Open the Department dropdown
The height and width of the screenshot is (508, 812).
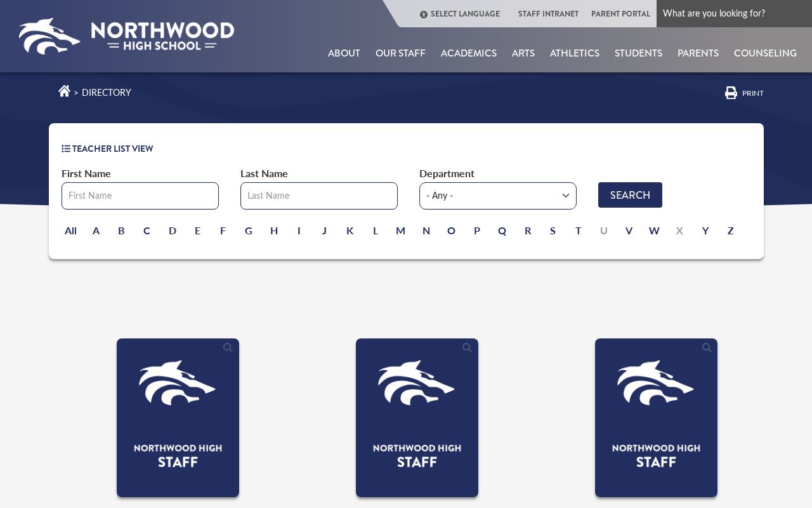click(498, 196)
